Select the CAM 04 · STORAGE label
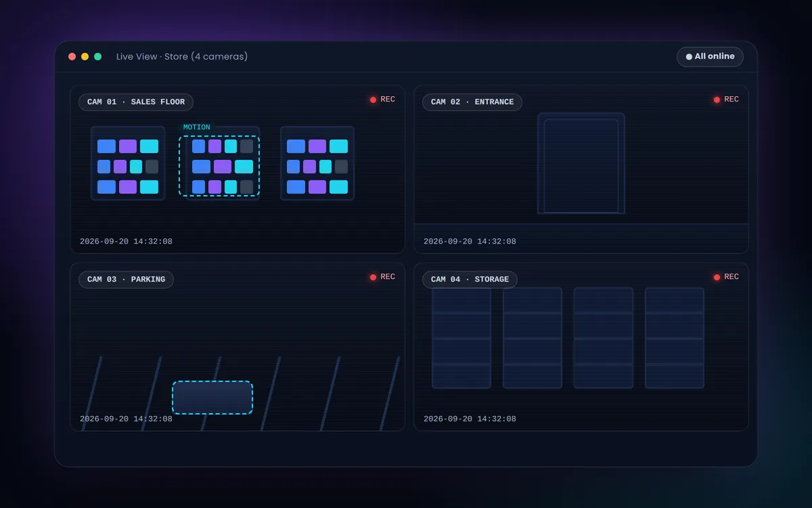Viewport: 812px width, 508px height. click(470, 280)
